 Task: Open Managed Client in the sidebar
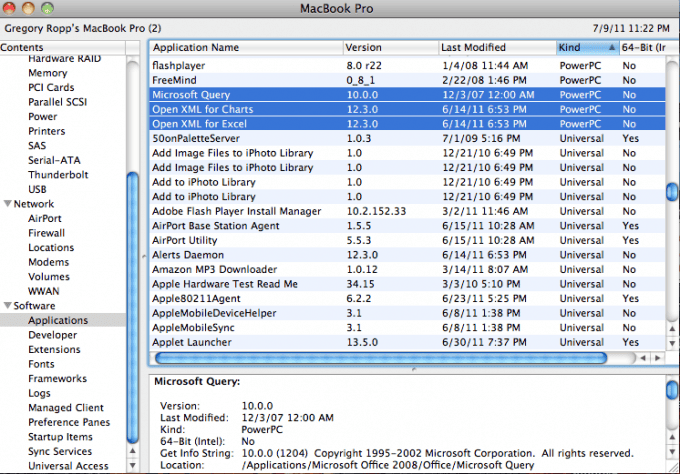(66, 408)
